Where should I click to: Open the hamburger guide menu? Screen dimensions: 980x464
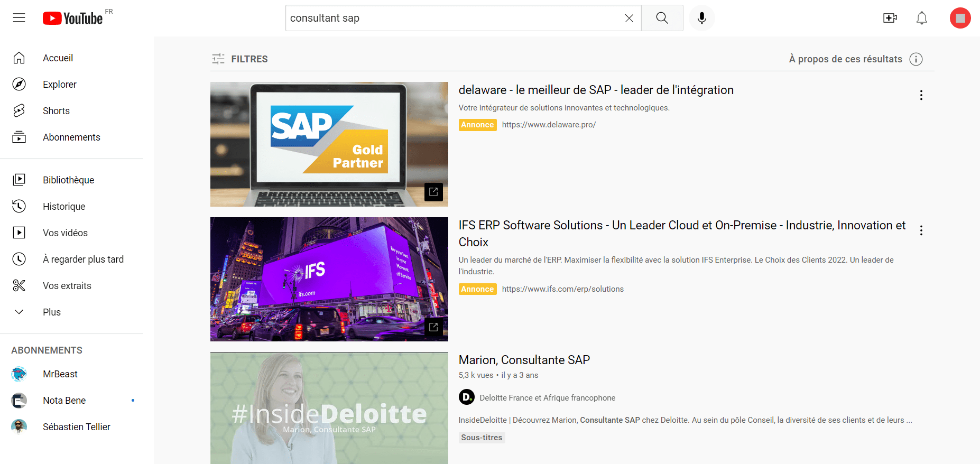click(x=19, y=18)
